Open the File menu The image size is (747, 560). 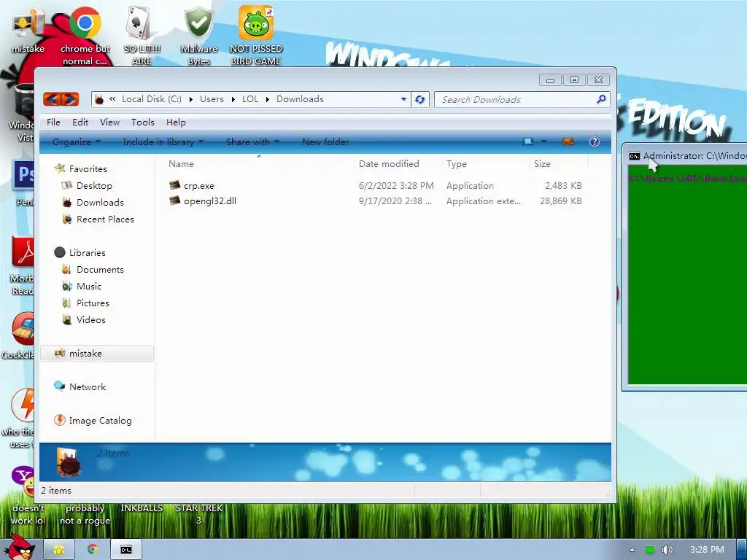53,122
